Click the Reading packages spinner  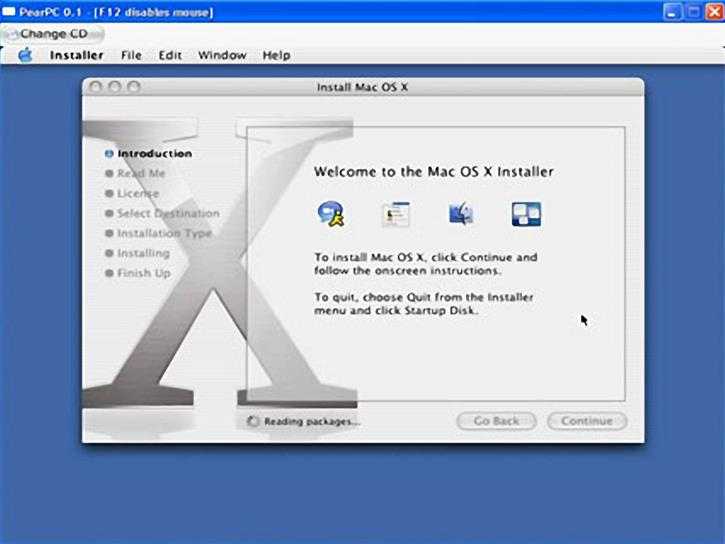coord(252,421)
